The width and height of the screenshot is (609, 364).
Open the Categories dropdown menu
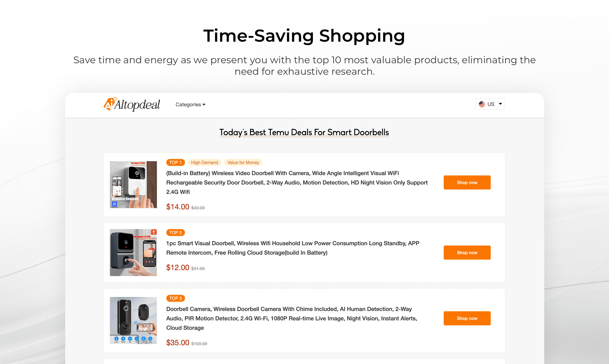click(190, 104)
